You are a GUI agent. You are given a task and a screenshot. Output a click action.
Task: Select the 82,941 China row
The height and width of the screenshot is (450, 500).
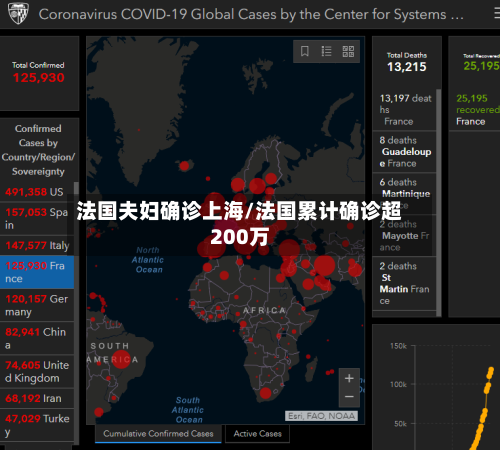37,338
